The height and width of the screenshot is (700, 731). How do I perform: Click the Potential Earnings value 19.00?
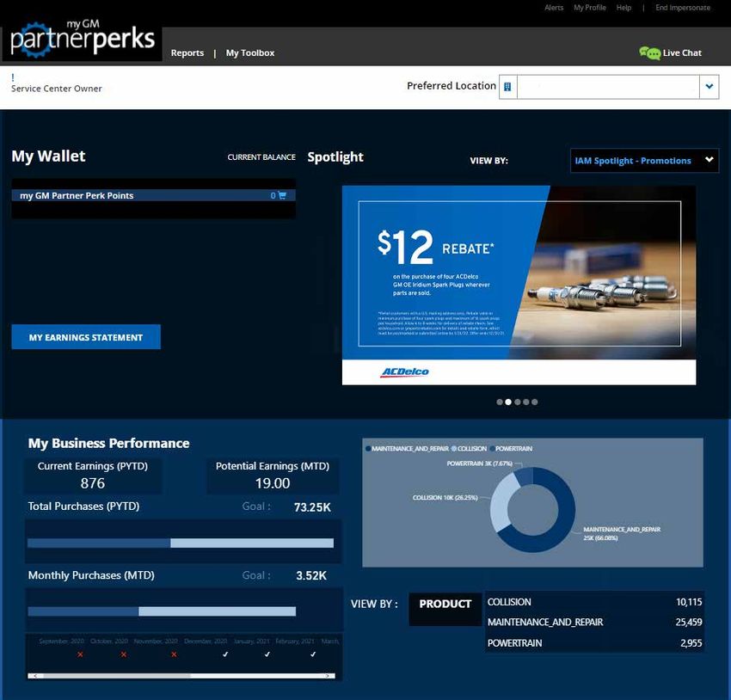tap(273, 484)
